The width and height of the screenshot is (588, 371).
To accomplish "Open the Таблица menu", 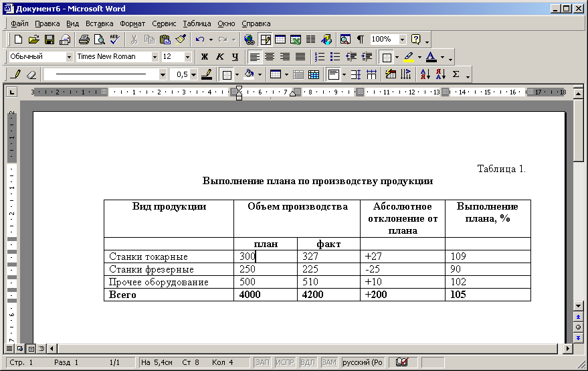I will point(197,23).
